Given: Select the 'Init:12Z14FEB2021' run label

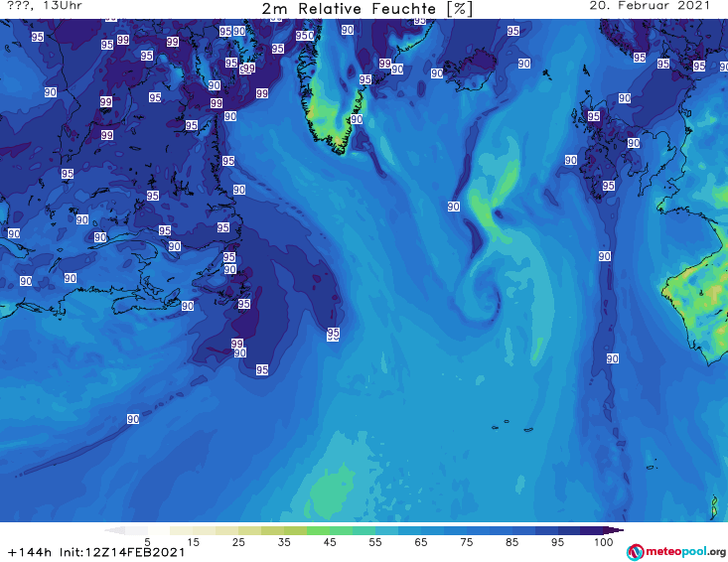Looking at the screenshot, I should [x=122, y=552].
